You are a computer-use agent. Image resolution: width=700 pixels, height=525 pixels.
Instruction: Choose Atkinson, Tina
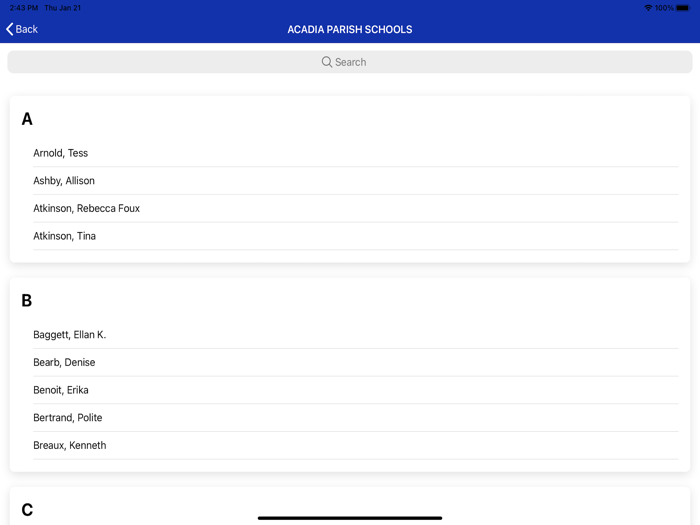[356, 236]
